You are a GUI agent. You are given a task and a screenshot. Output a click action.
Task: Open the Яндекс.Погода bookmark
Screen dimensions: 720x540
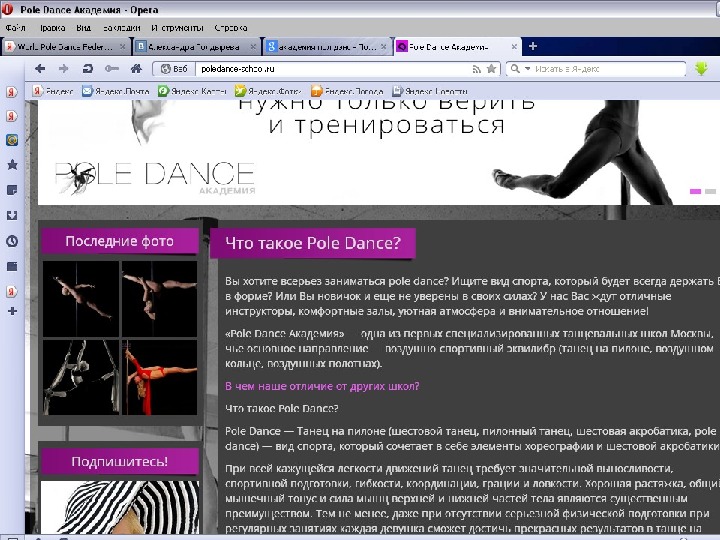(347, 91)
